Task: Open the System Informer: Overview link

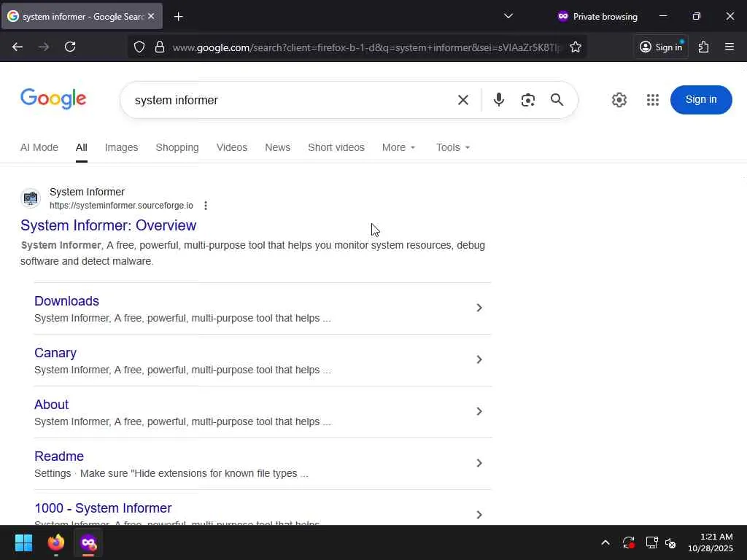Action: [x=109, y=225]
